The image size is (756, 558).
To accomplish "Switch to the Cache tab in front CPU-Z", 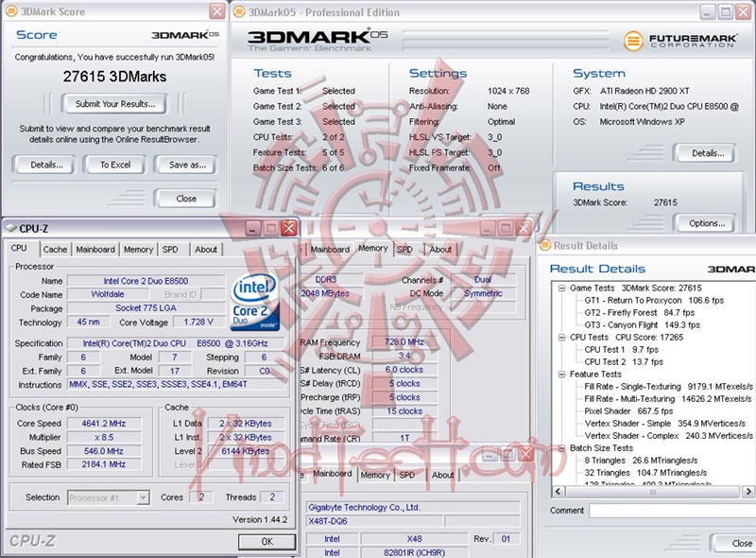I will click(55, 250).
